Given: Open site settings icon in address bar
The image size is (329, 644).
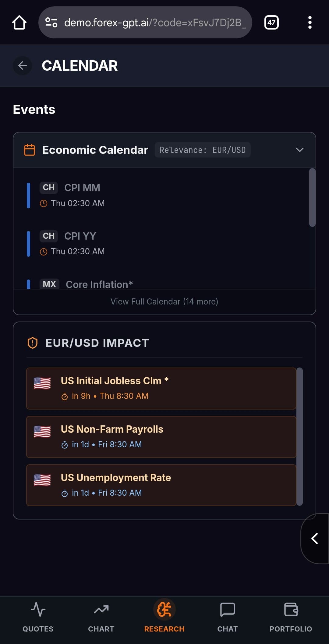Looking at the screenshot, I should (51, 23).
